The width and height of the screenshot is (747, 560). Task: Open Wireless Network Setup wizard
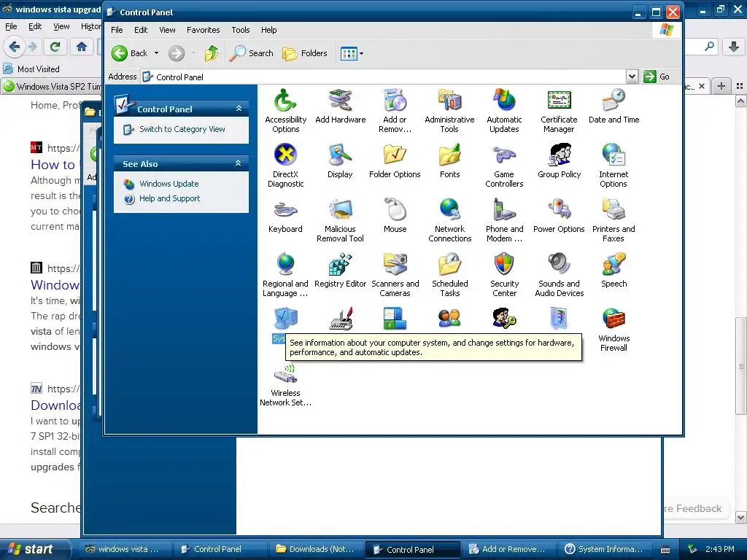[285, 384]
